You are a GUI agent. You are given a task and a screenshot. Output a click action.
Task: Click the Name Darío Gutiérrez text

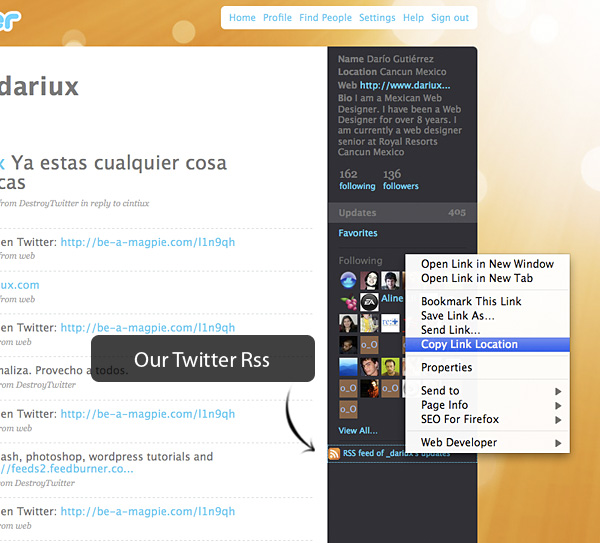tap(386, 59)
